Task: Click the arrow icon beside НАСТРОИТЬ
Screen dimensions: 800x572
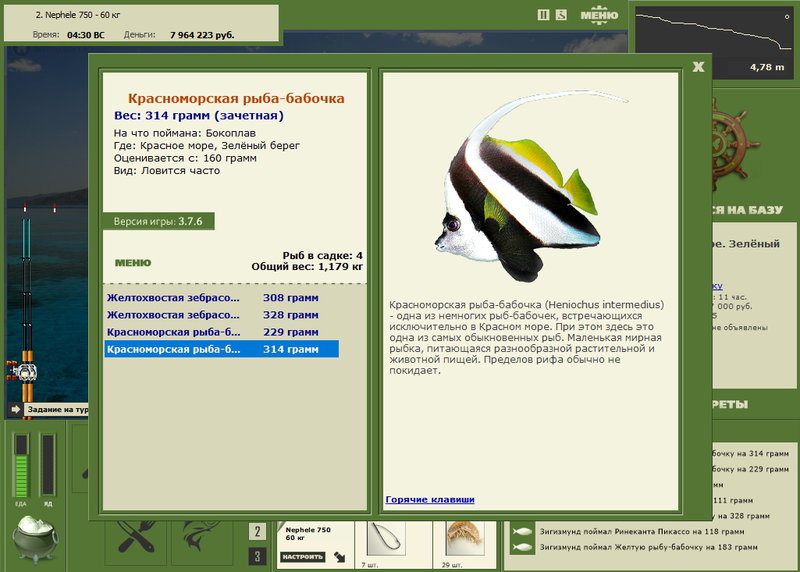Action: click(x=340, y=557)
